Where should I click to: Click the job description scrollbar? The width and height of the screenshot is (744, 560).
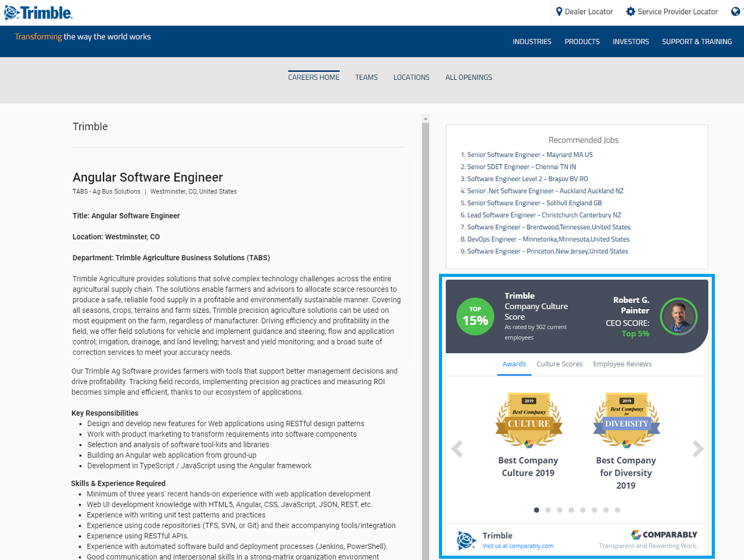click(x=425, y=341)
